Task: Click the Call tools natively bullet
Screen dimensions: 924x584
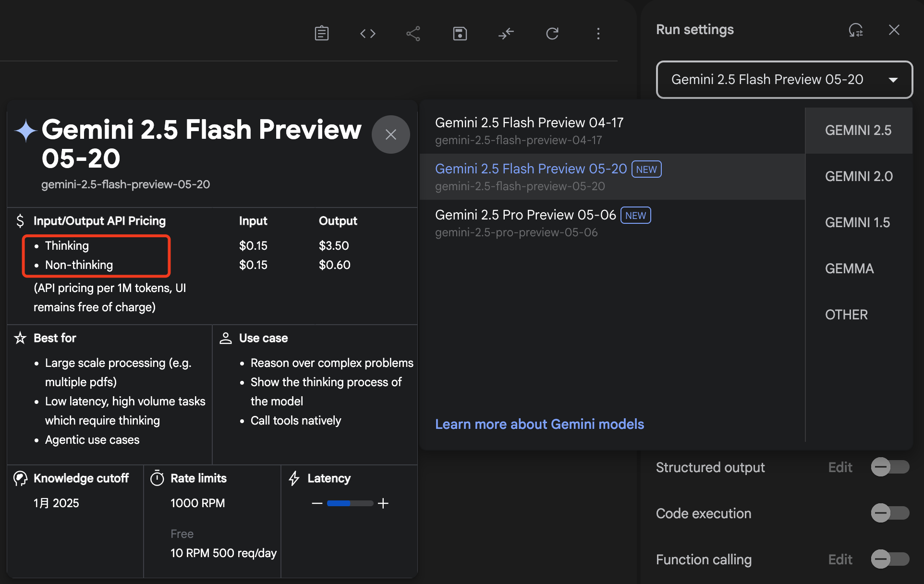Action: coord(295,421)
